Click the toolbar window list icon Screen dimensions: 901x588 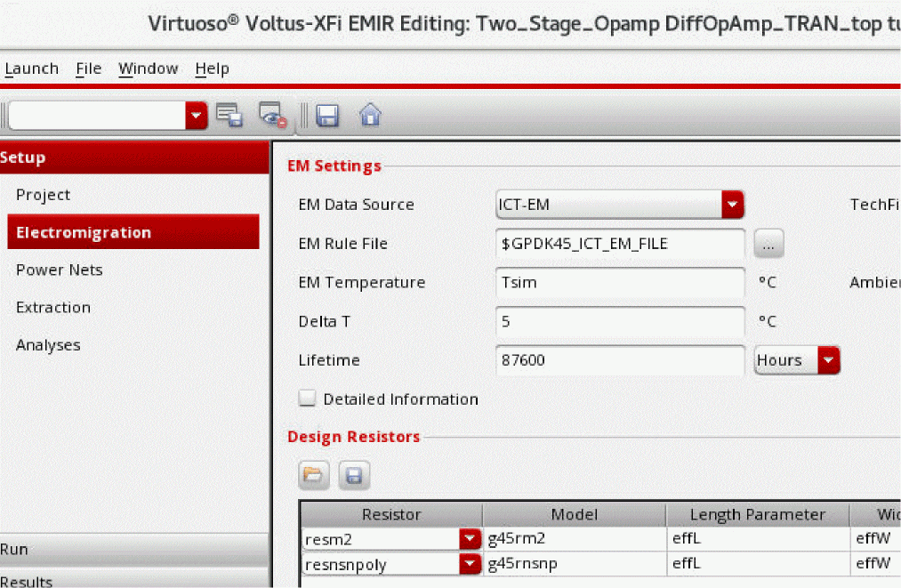pos(229,115)
